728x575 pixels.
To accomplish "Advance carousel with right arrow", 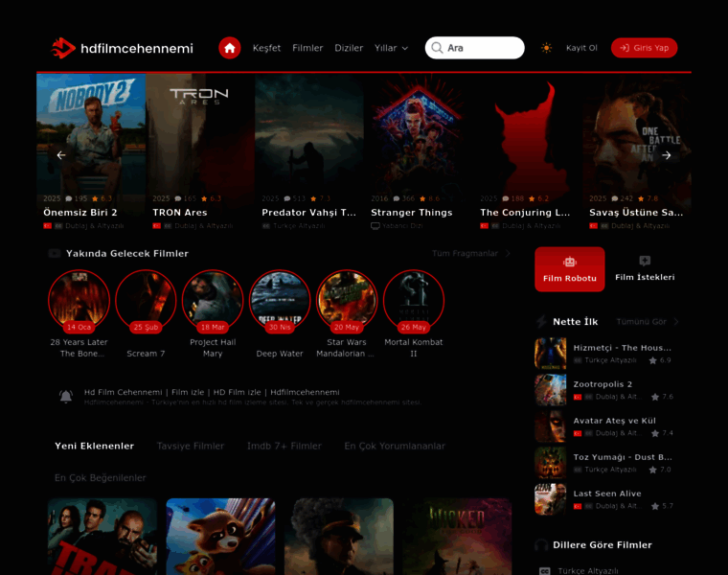I will coord(667,155).
